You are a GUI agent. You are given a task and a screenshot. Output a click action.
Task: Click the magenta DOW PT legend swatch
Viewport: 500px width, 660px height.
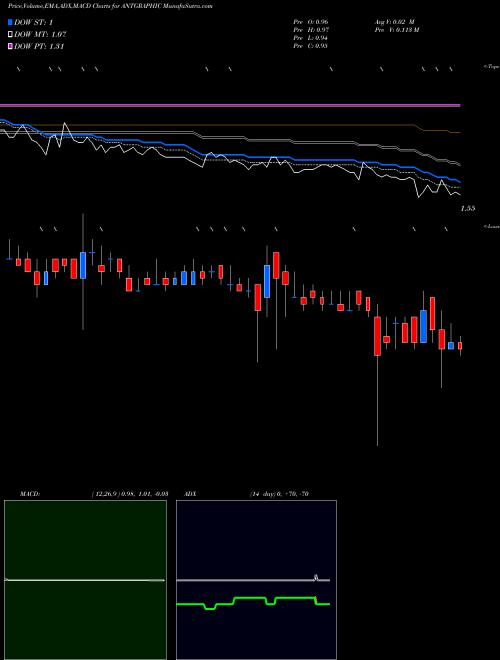[10, 46]
